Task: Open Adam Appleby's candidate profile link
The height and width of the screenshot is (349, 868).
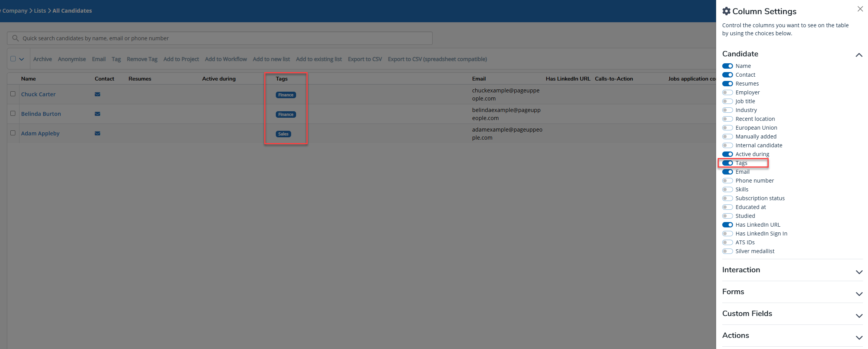Action: pyautogui.click(x=40, y=133)
